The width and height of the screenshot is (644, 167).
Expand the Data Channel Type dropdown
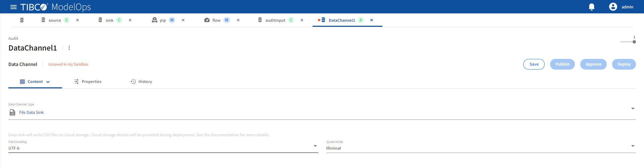[x=633, y=108]
